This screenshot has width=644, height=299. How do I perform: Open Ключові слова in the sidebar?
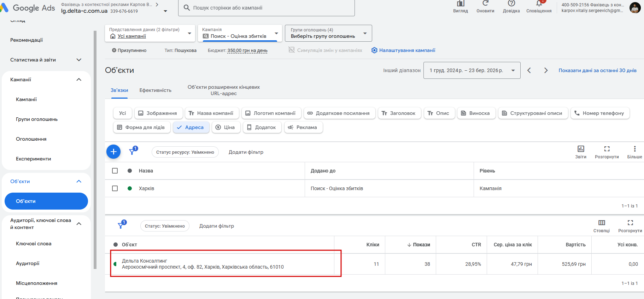(34, 244)
